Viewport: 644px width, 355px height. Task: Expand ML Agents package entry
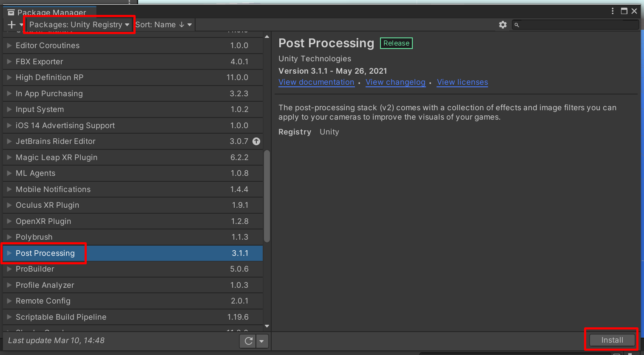pyautogui.click(x=9, y=173)
